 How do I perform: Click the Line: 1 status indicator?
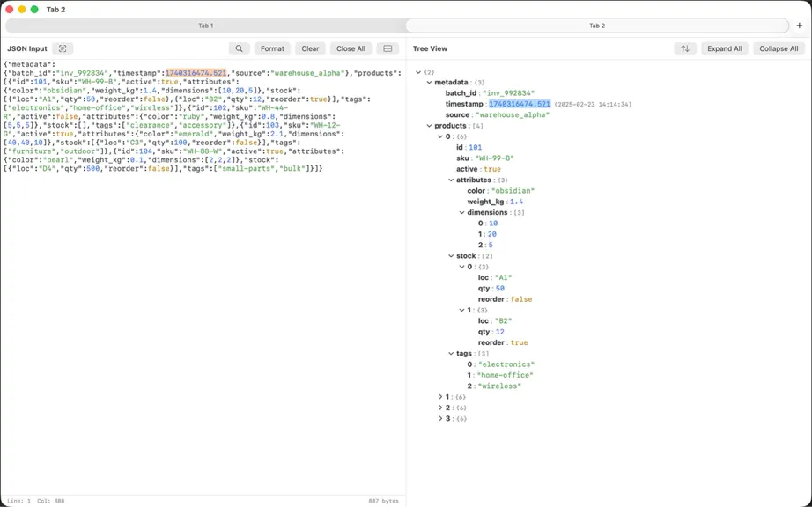tap(18, 501)
